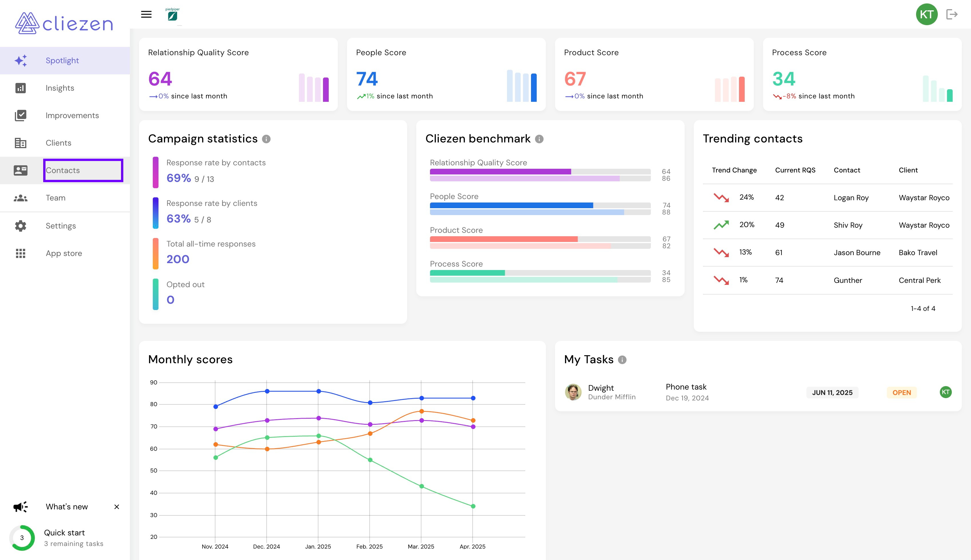Click the Client column header

coord(908,170)
